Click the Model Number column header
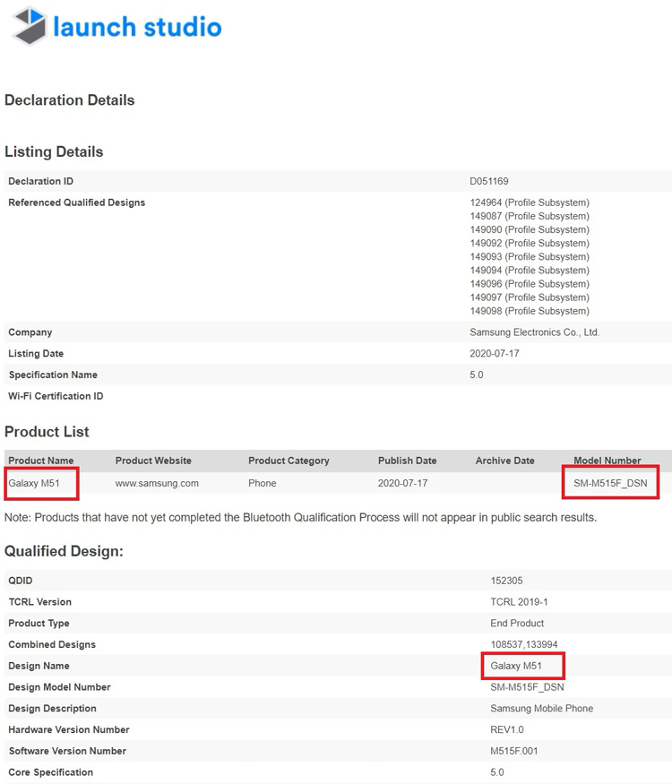Viewport: 672px width, 784px height. click(x=607, y=461)
